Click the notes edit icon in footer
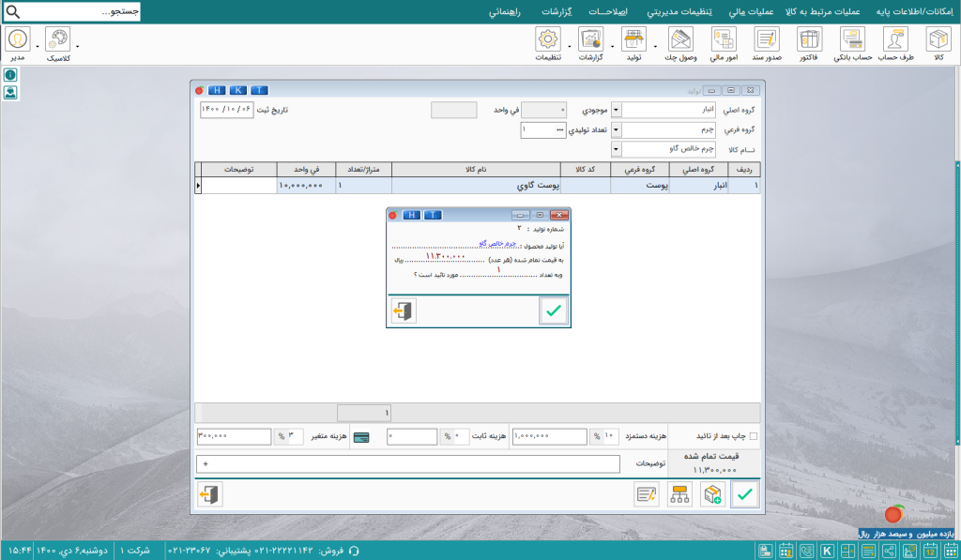961x560 pixels. pos(647,494)
